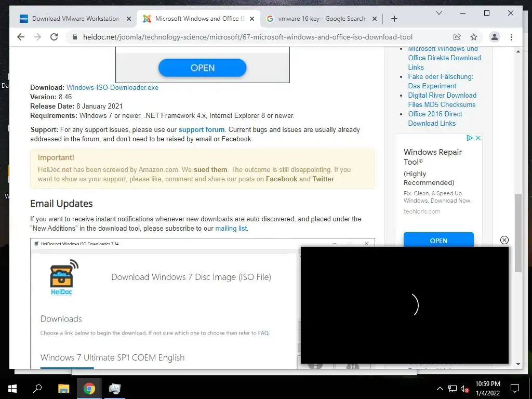Image resolution: width=532 pixels, height=399 pixels.
Task: Click the HeiDoc treasure chest logo
Action: pyautogui.click(x=63, y=277)
